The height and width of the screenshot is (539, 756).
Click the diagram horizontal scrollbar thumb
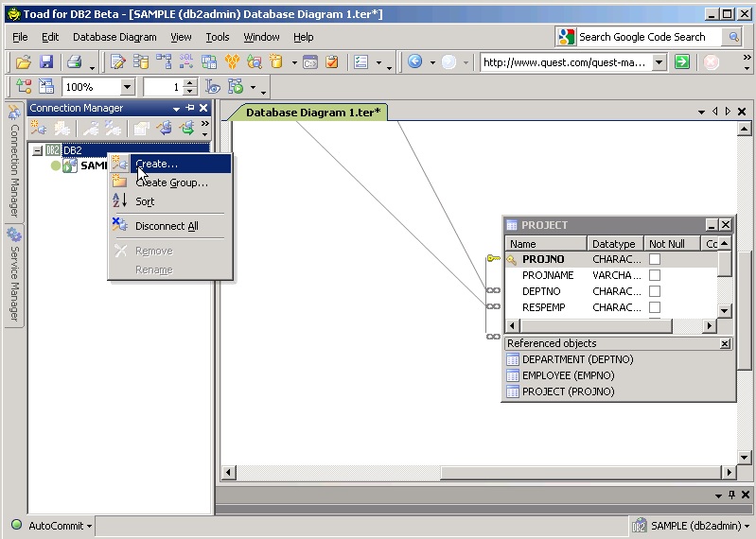point(581,473)
